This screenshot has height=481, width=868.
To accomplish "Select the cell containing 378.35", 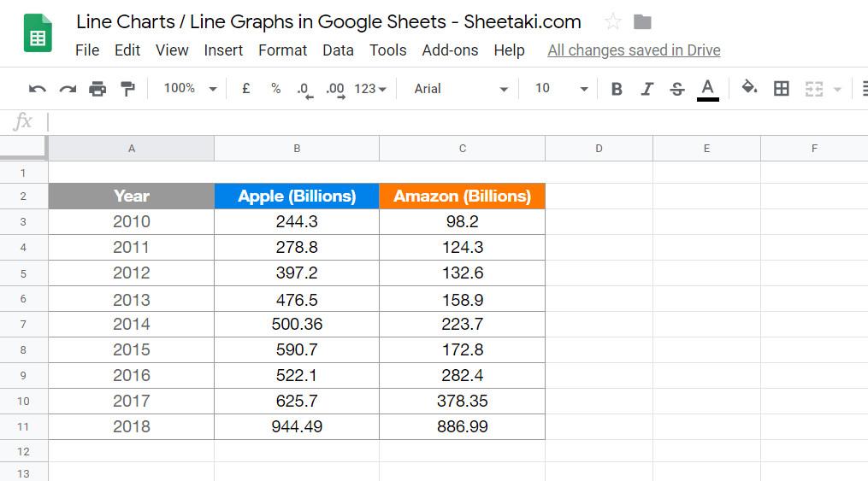I will coord(463,401).
